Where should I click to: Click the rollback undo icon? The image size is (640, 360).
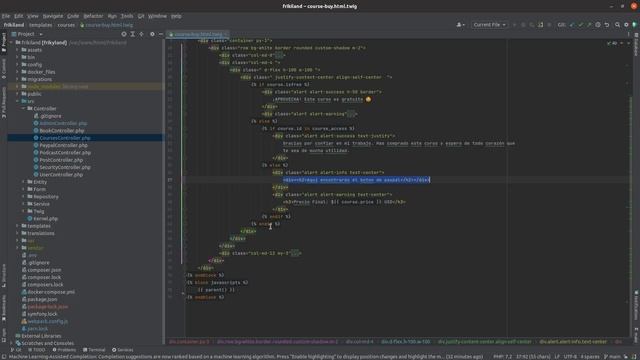[x=607, y=25]
